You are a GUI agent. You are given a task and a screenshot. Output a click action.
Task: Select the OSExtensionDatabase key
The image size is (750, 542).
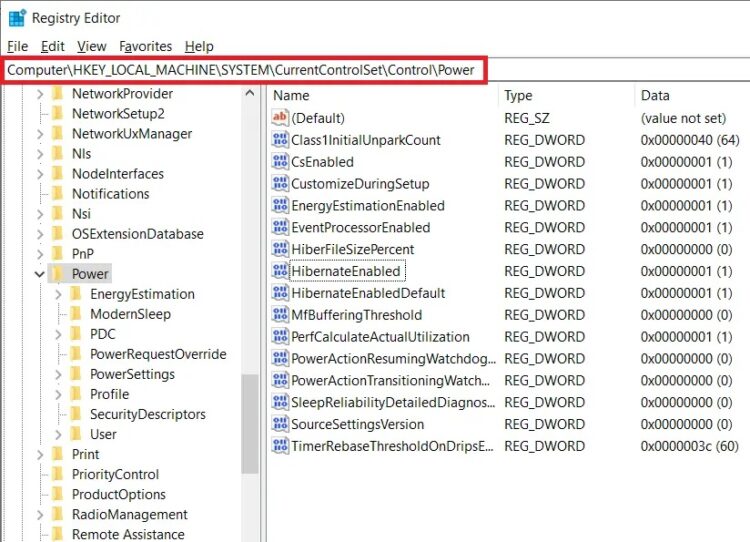click(x=138, y=234)
